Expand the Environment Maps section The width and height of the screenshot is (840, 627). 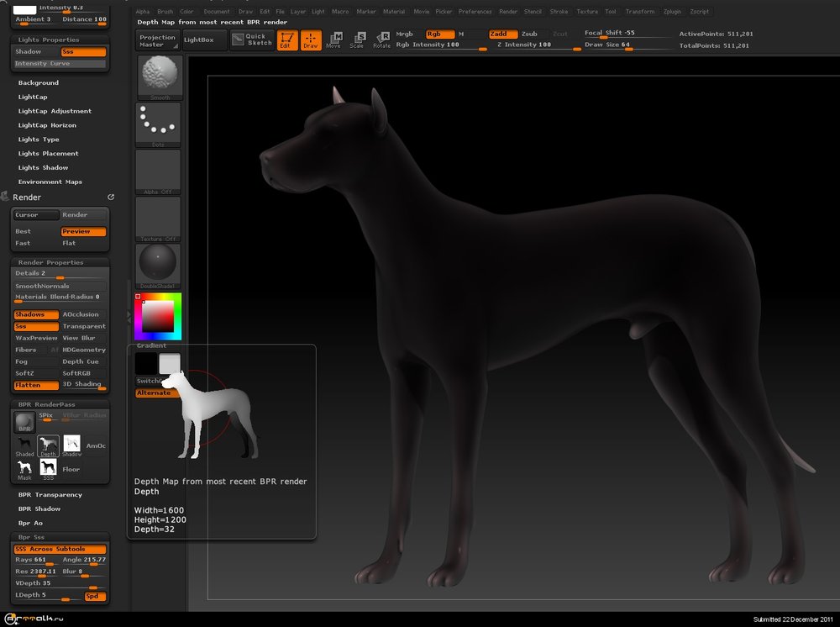pyautogui.click(x=50, y=182)
